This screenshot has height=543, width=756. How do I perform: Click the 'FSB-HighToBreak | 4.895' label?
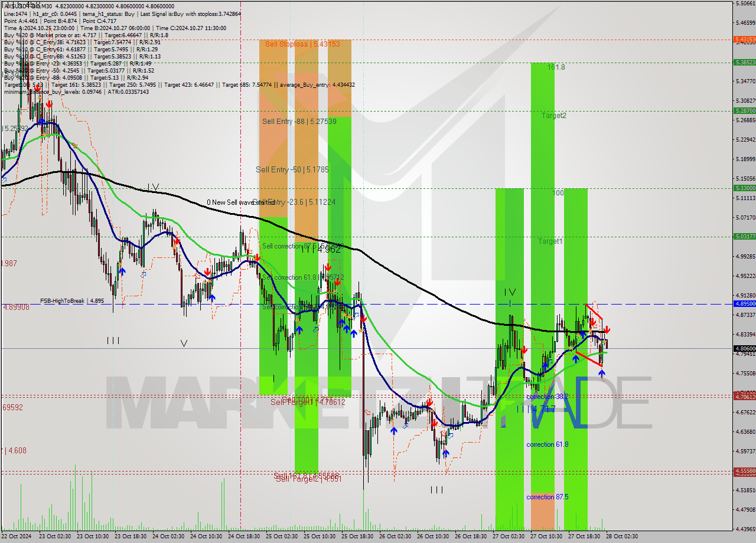pyautogui.click(x=72, y=301)
